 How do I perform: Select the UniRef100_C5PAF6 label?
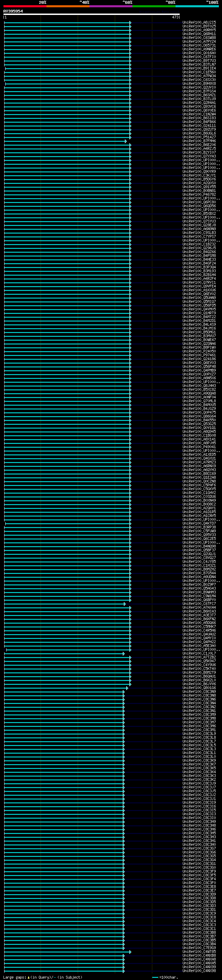tap(199, 485)
